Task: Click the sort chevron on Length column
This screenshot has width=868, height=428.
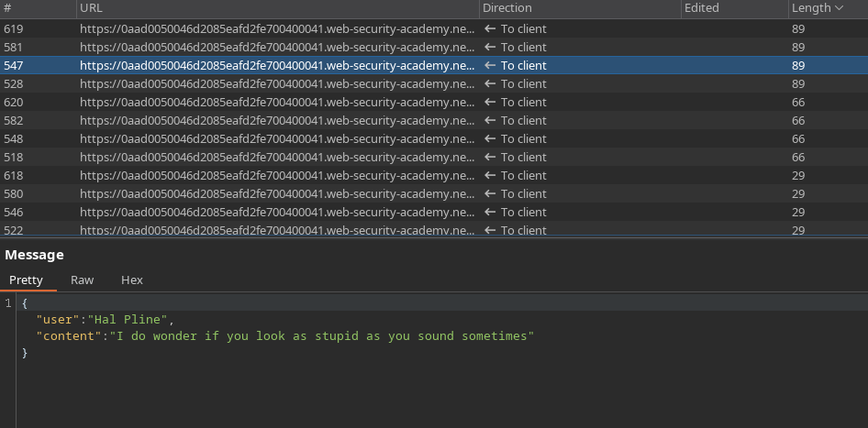Action: 839,8
